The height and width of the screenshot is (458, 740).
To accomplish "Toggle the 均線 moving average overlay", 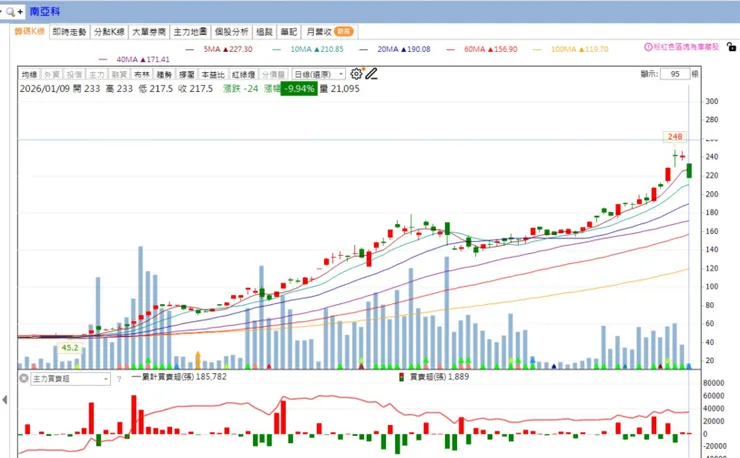I will (29, 75).
